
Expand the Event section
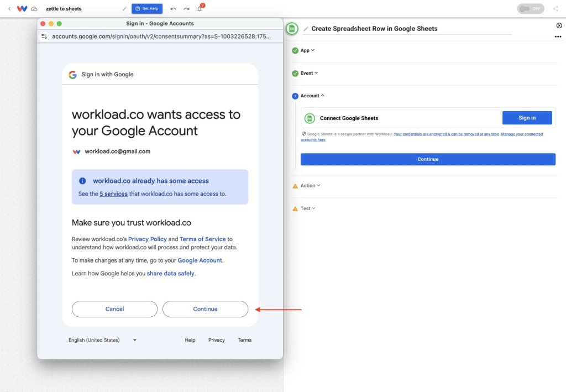click(x=310, y=73)
